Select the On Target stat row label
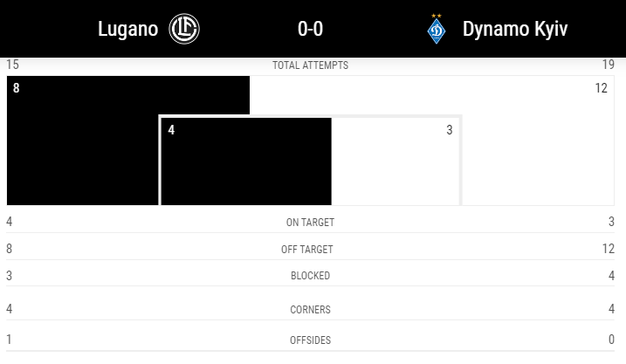The width and height of the screenshot is (626, 364). click(x=310, y=223)
